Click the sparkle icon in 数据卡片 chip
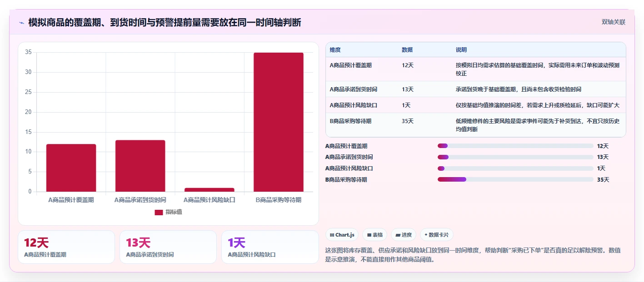The height and width of the screenshot is (282, 644). click(426, 235)
